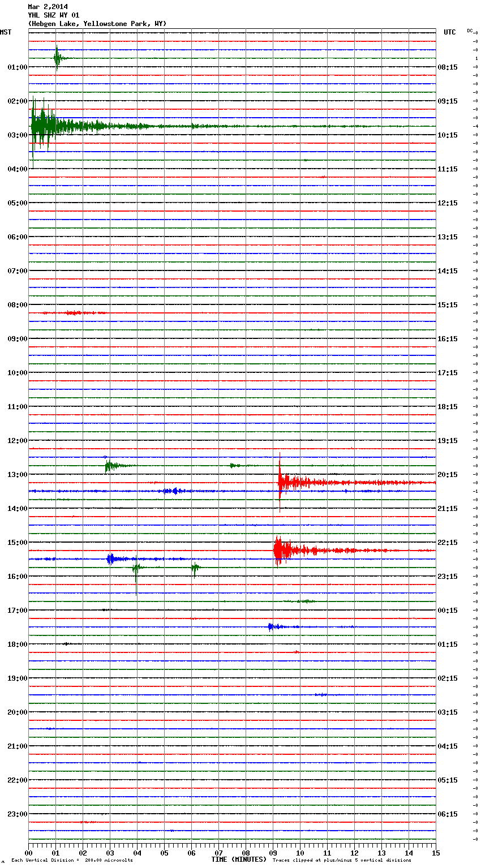Click the 08:00 MST time label

pos(18,305)
